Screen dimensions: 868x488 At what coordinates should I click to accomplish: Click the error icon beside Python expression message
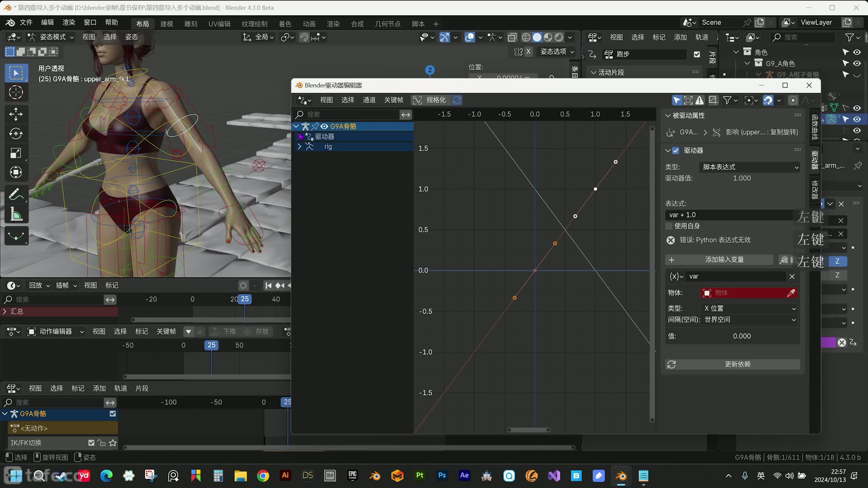click(671, 240)
